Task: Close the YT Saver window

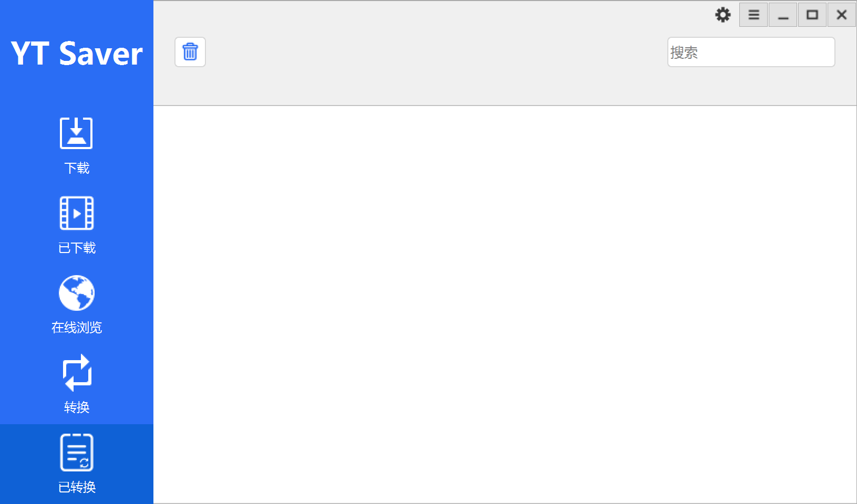Action: 842,15
